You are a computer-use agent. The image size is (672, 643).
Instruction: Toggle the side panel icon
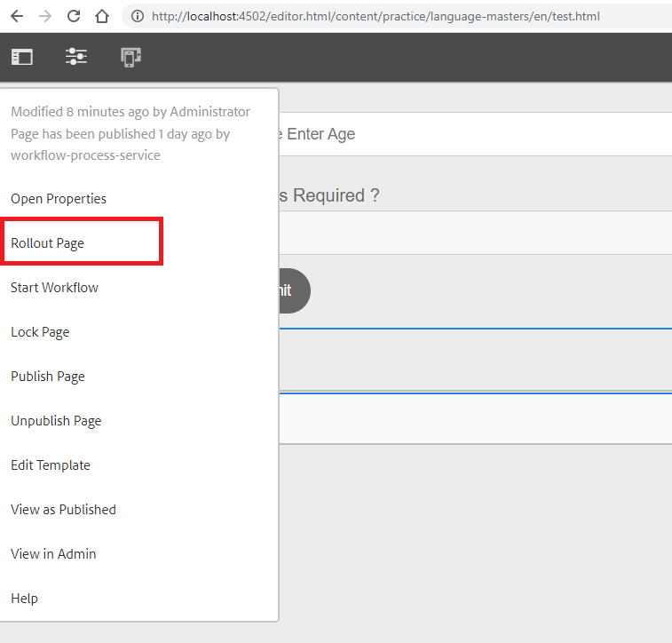coord(22,57)
